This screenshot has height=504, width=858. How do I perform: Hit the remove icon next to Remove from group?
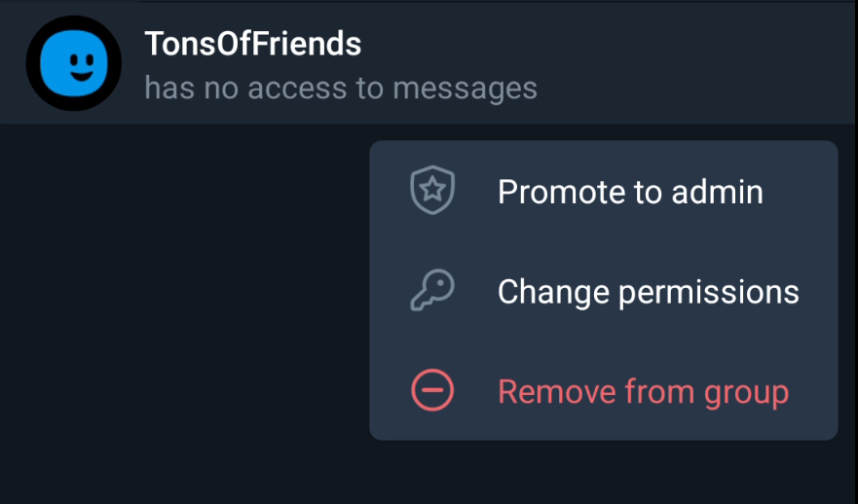tap(432, 391)
